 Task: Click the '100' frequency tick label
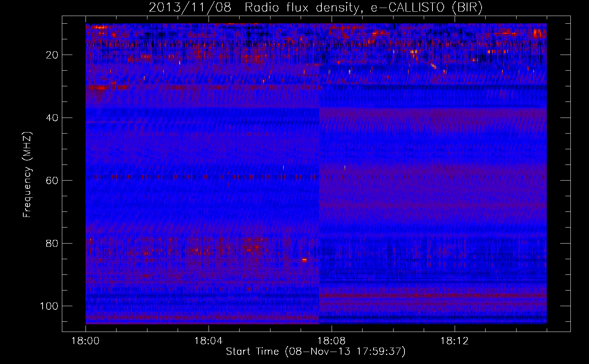coord(49,306)
